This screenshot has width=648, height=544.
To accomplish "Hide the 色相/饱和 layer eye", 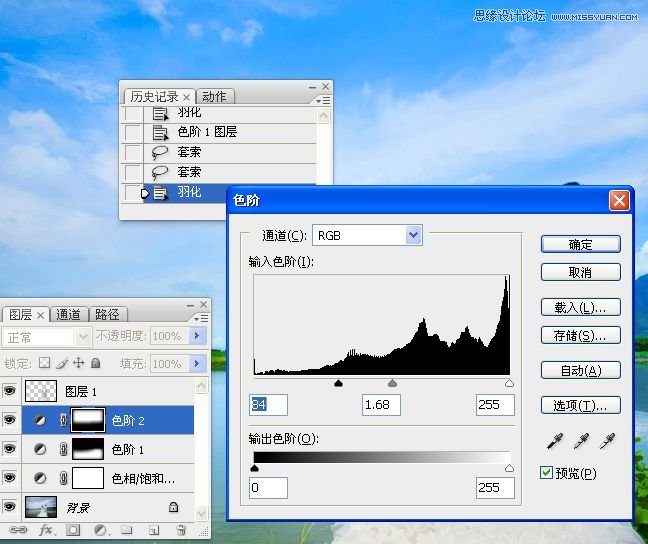I will [x=9, y=477].
